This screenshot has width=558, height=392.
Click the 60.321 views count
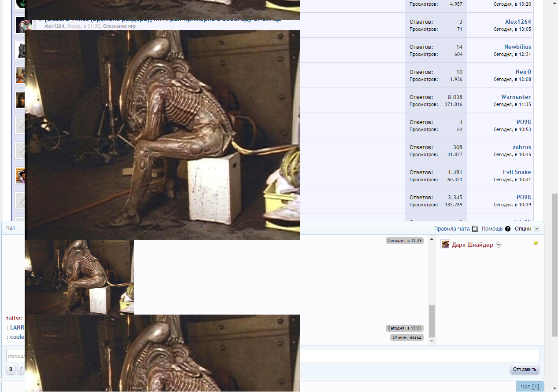click(x=454, y=180)
